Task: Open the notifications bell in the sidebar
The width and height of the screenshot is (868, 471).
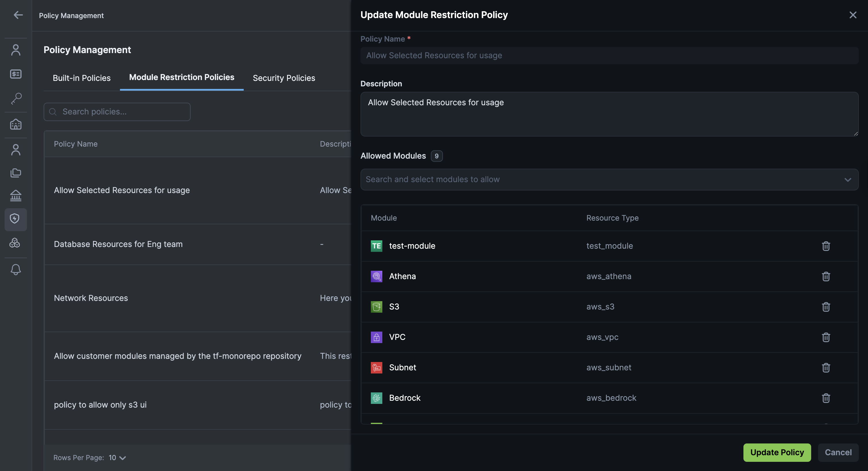Action: click(x=16, y=270)
